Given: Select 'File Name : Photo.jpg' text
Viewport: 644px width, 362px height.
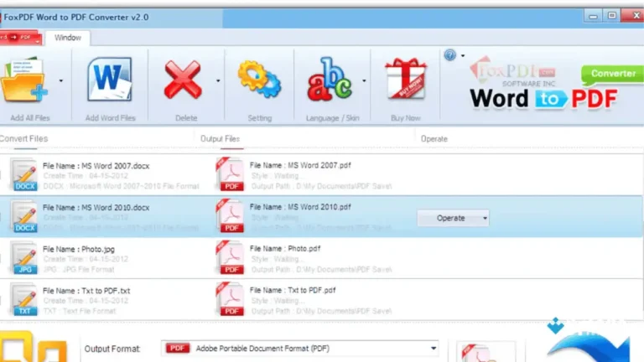Looking at the screenshot, I should 79,249.
